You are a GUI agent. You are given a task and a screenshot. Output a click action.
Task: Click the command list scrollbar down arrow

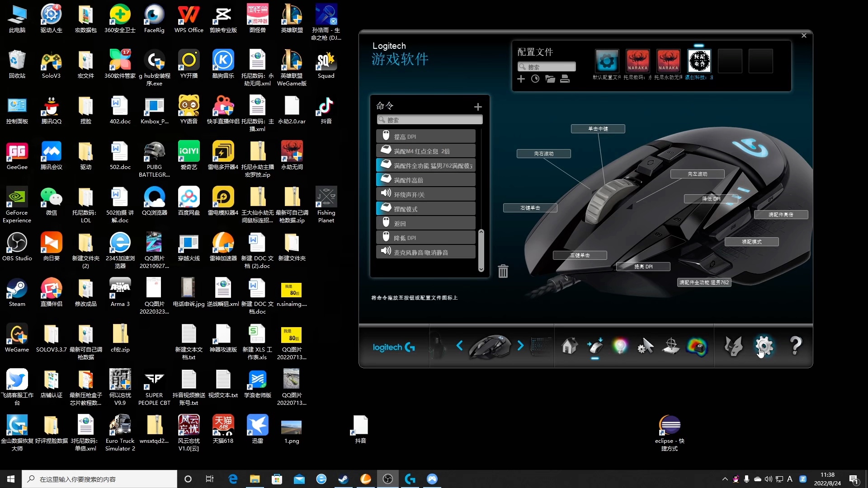pos(481,269)
